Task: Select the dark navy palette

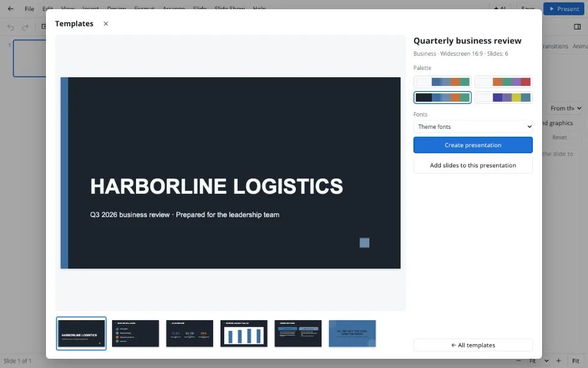Action: (442, 98)
